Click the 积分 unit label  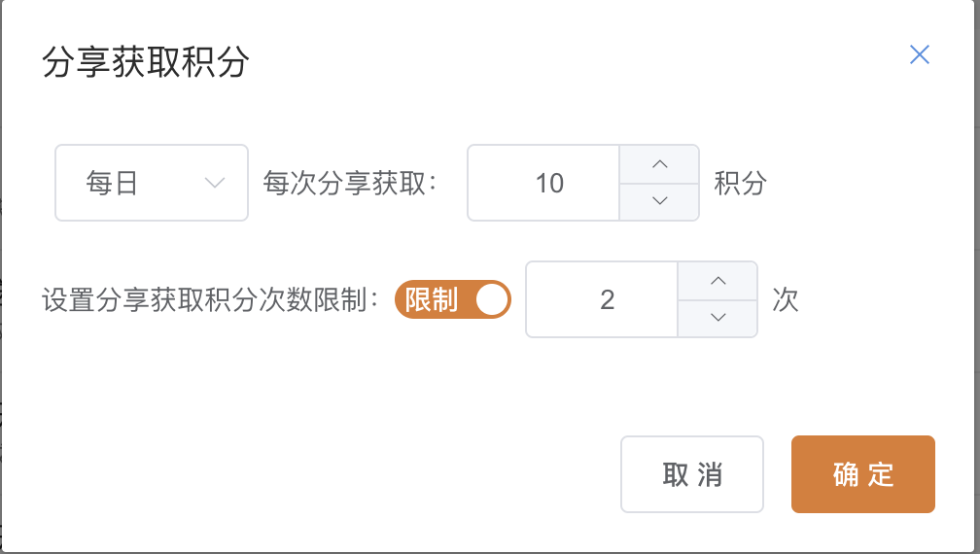click(x=741, y=183)
